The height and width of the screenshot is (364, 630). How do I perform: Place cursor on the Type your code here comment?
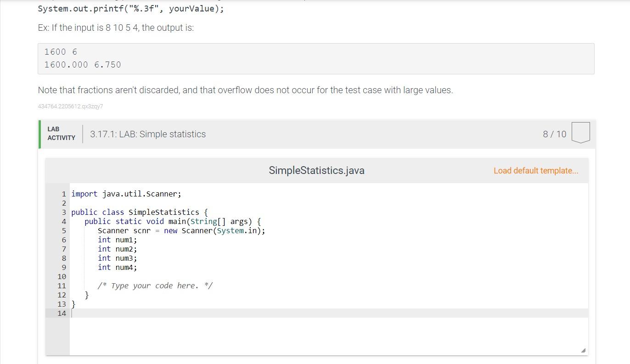[x=155, y=285]
